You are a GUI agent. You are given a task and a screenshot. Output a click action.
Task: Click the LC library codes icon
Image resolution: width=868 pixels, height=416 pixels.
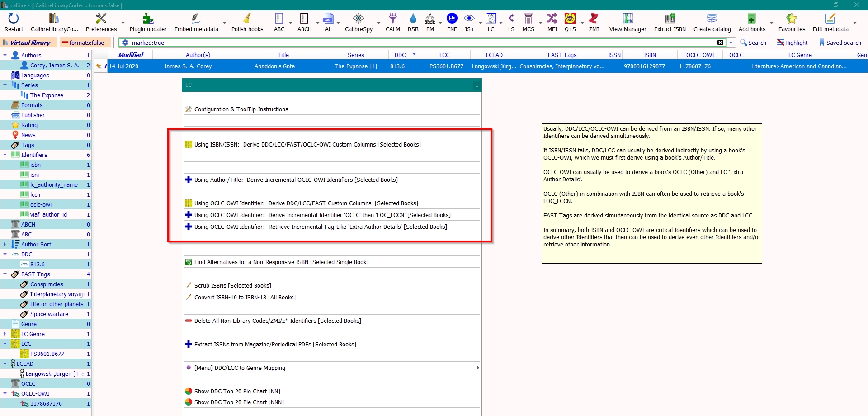pyautogui.click(x=491, y=19)
